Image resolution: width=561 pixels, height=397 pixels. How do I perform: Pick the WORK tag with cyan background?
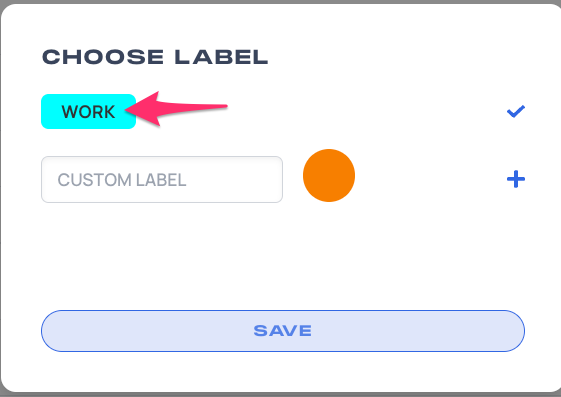[x=88, y=112]
